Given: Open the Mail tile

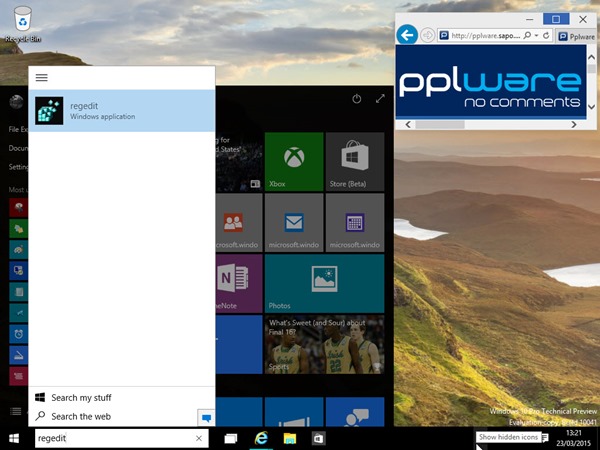Looking at the screenshot, I should [x=294, y=222].
